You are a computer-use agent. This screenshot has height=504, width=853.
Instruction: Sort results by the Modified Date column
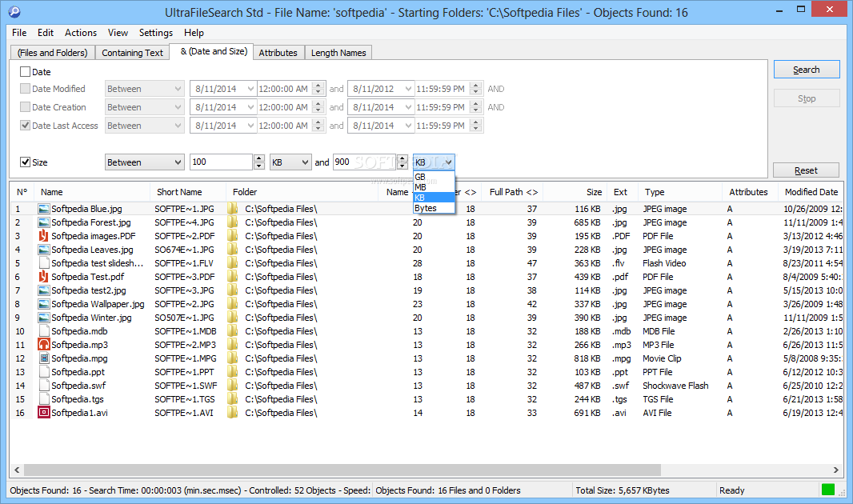point(811,192)
